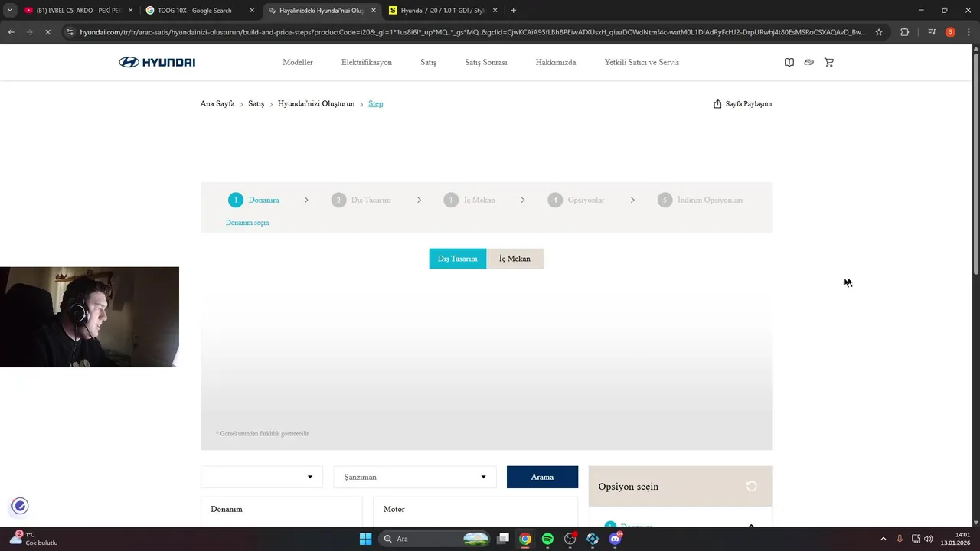Open Discord from the taskbar
Viewport: 980px width, 551px height.
tap(615, 539)
